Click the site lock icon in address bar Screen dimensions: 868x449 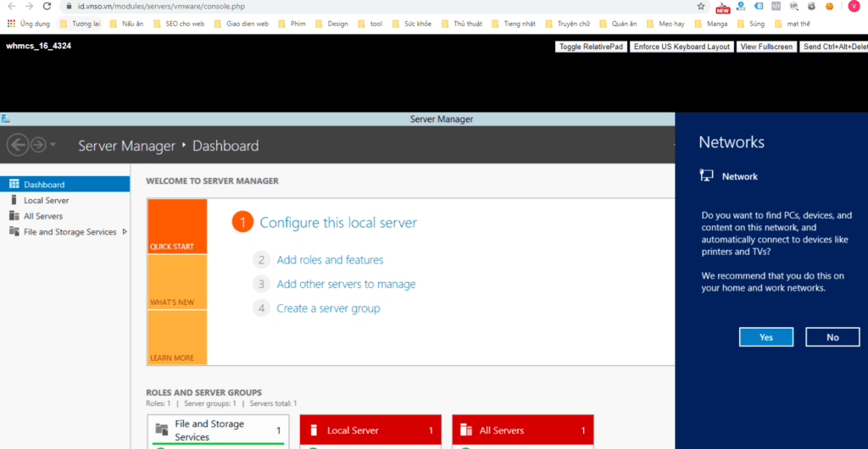[x=69, y=7]
